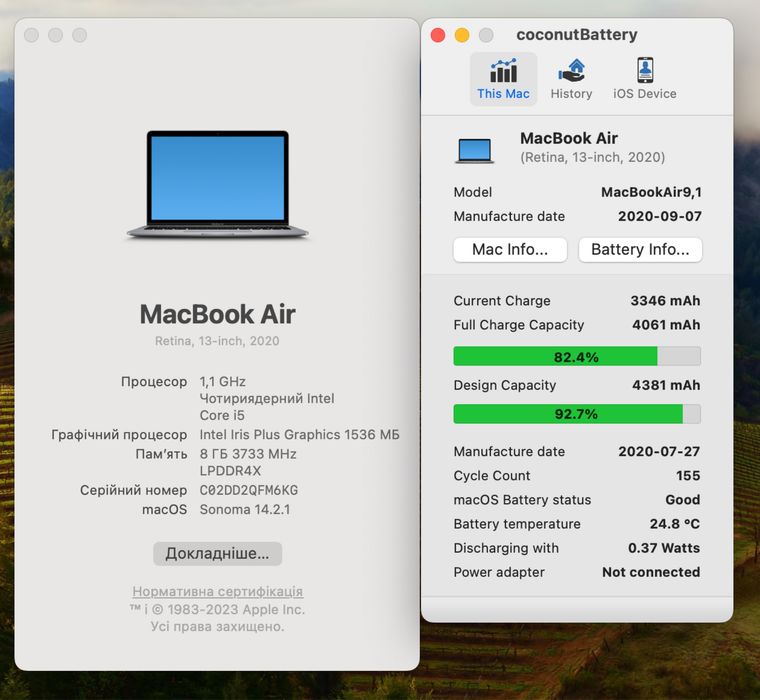Image resolution: width=760 pixels, height=700 pixels.
Task: Click the Full Charge Capacity 4061 mAh value
Action: click(x=666, y=325)
